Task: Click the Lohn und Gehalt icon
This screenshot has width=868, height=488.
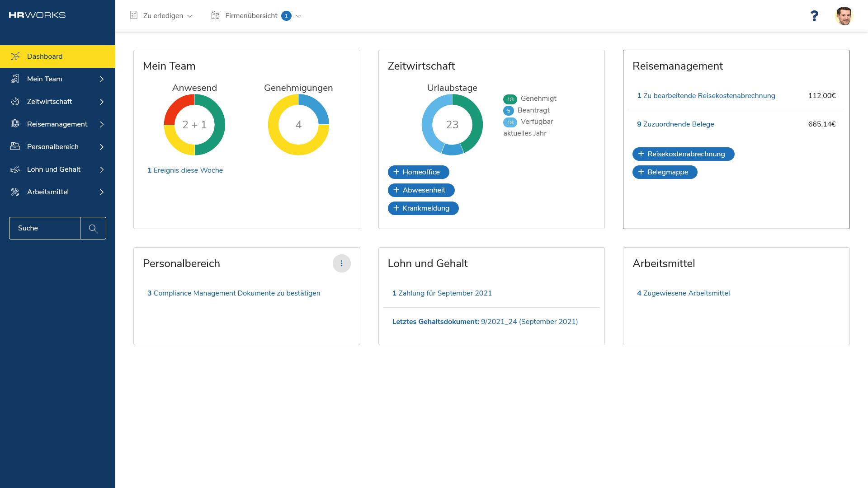Action: coord(14,169)
